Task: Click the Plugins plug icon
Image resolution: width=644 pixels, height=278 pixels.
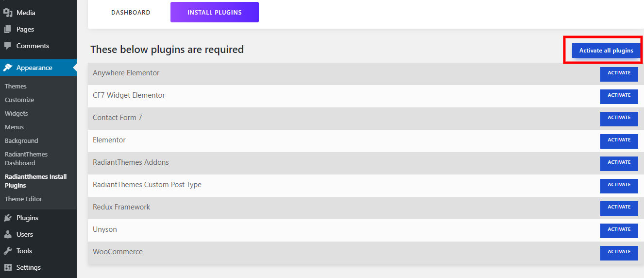Action: pos(8,218)
